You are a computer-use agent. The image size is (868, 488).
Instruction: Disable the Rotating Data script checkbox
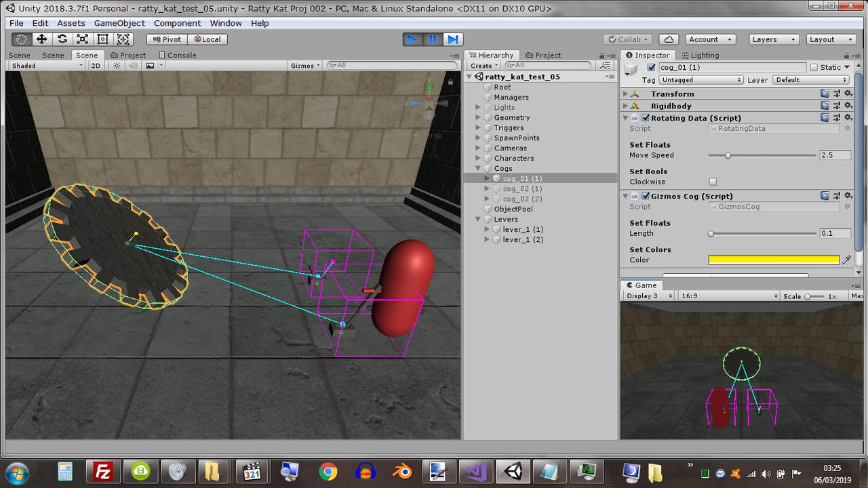[646, 118]
